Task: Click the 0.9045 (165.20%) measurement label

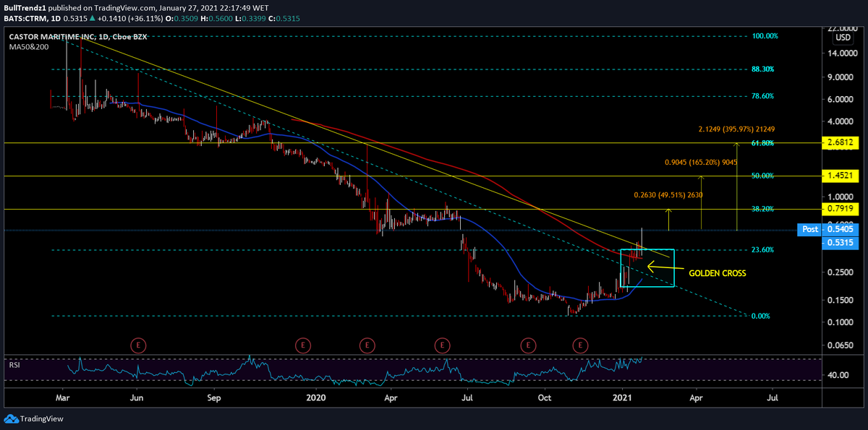Action: point(701,163)
